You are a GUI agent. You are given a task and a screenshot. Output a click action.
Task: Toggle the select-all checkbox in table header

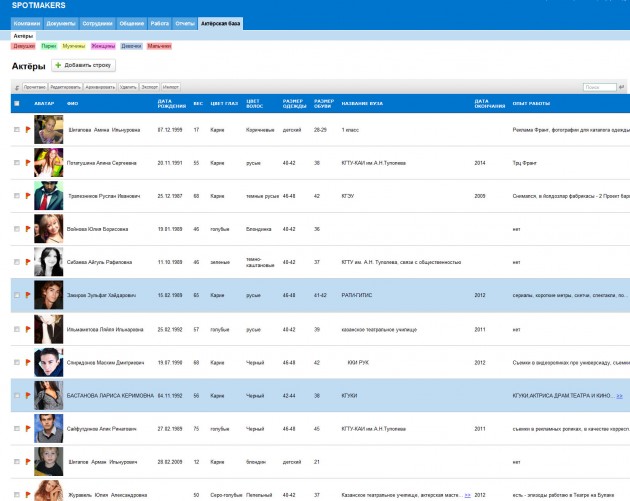click(16, 103)
